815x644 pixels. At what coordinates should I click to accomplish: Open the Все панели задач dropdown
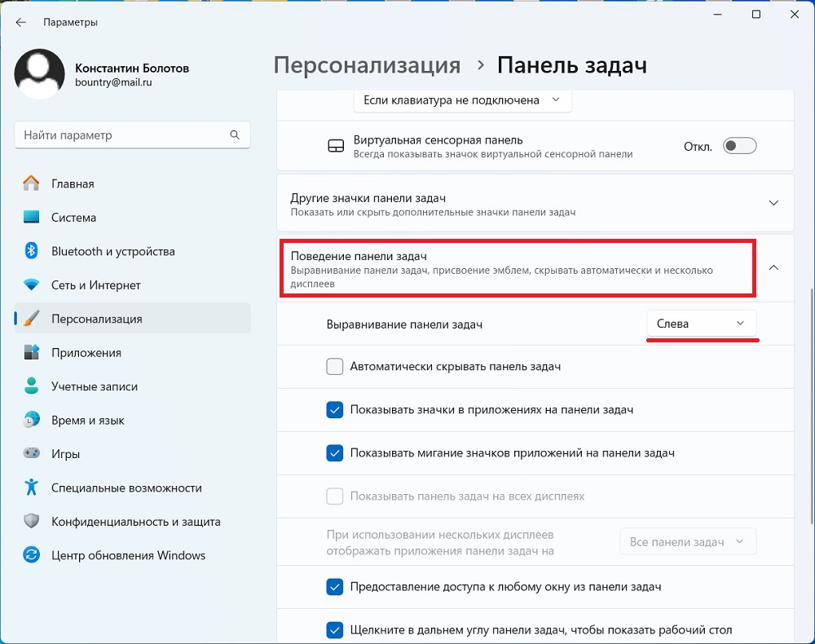pos(688,541)
